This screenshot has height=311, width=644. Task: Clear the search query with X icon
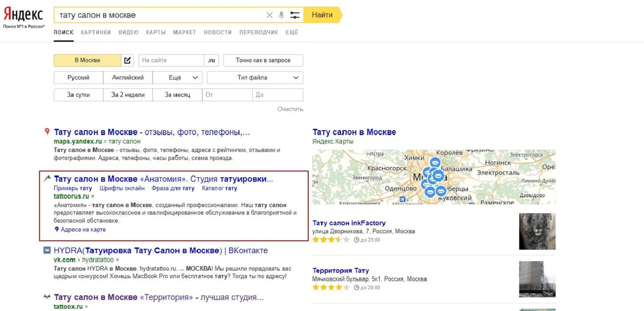(x=270, y=15)
